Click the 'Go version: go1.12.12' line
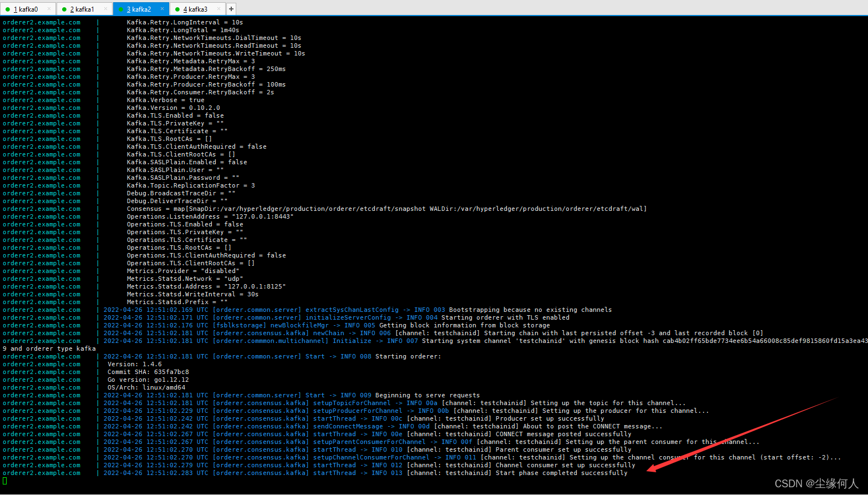 148,380
